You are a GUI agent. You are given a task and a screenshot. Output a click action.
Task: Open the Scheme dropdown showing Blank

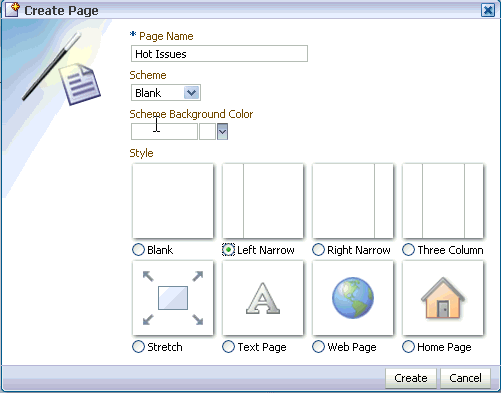[x=166, y=93]
